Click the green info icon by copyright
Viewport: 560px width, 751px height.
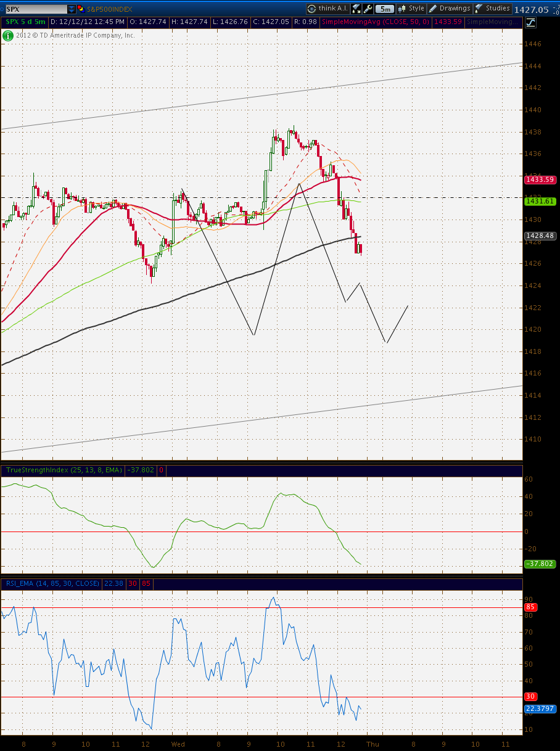pyautogui.click(x=8, y=36)
